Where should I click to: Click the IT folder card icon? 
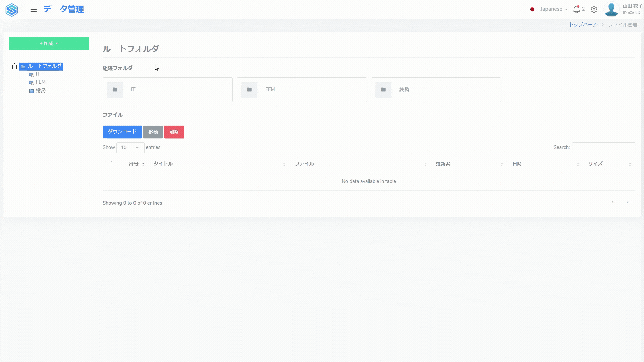(x=115, y=90)
